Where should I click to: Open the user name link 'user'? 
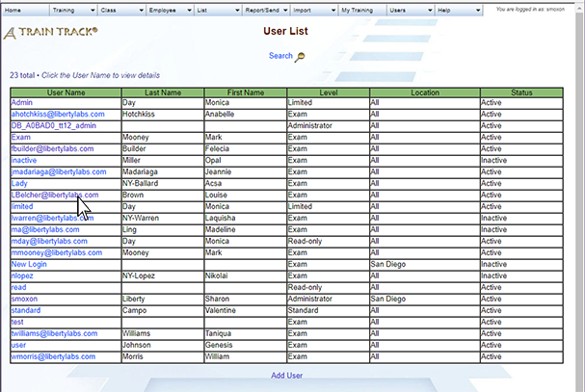click(x=18, y=346)
